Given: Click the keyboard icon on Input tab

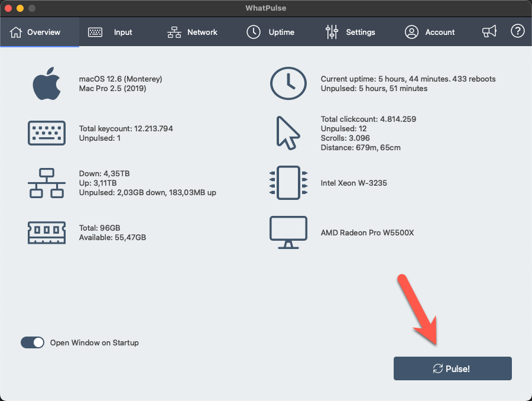Looking at the screenshot, I should [95, 33].
